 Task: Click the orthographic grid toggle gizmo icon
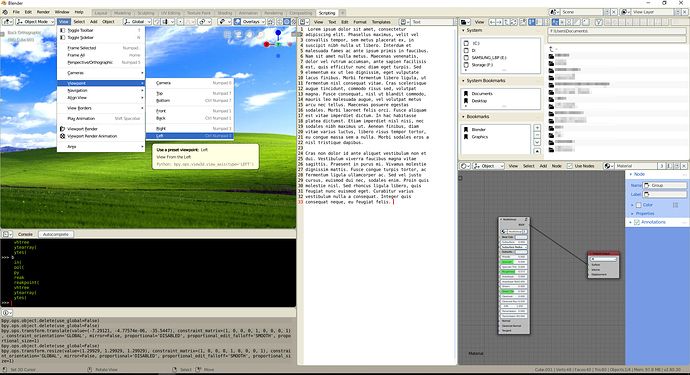227,34
